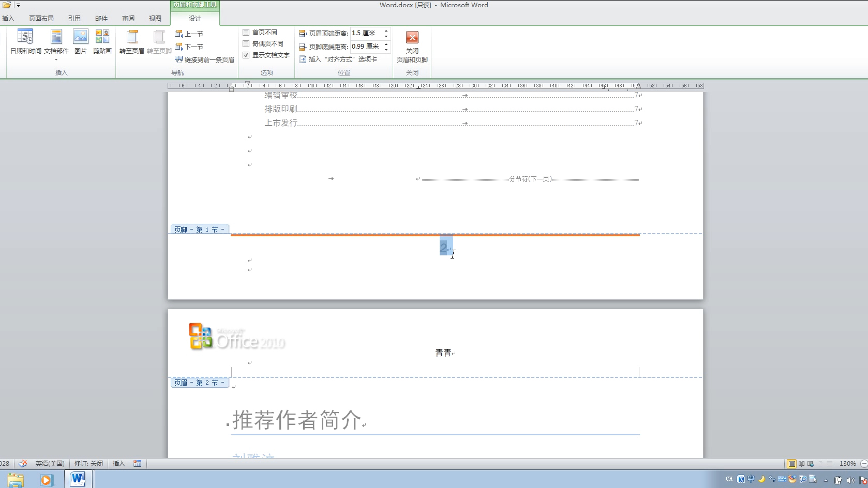Jump to header using 转至页眉
Screen dimensions: 868x488
point(132,41)
